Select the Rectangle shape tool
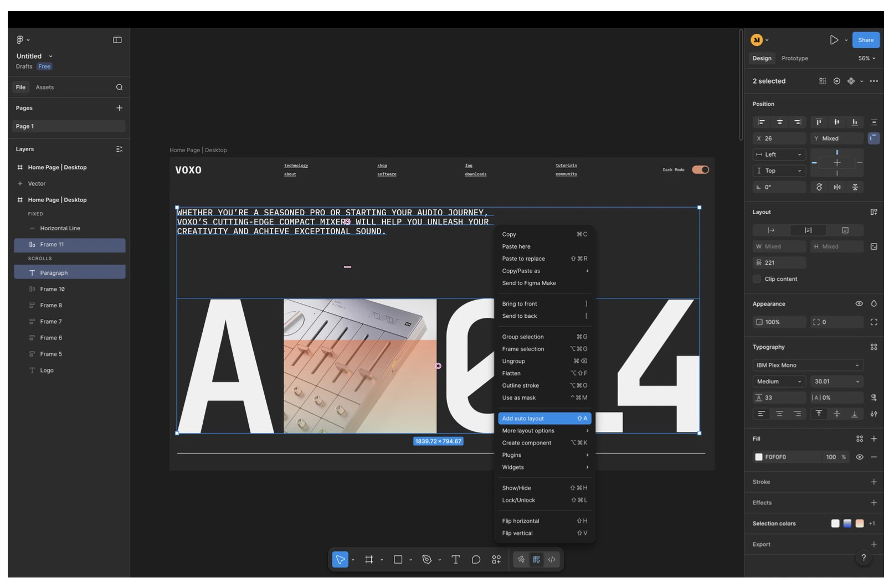 [398, 559]
